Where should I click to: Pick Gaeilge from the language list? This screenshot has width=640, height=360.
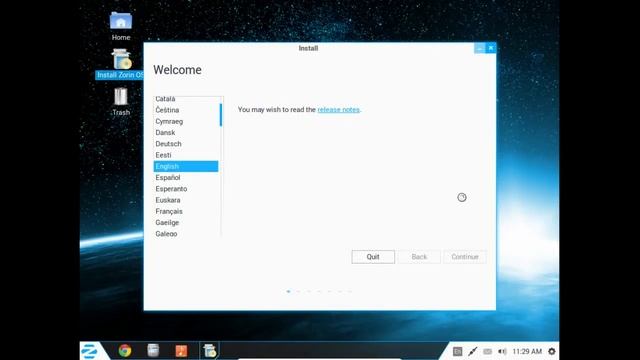click(186, 222)
